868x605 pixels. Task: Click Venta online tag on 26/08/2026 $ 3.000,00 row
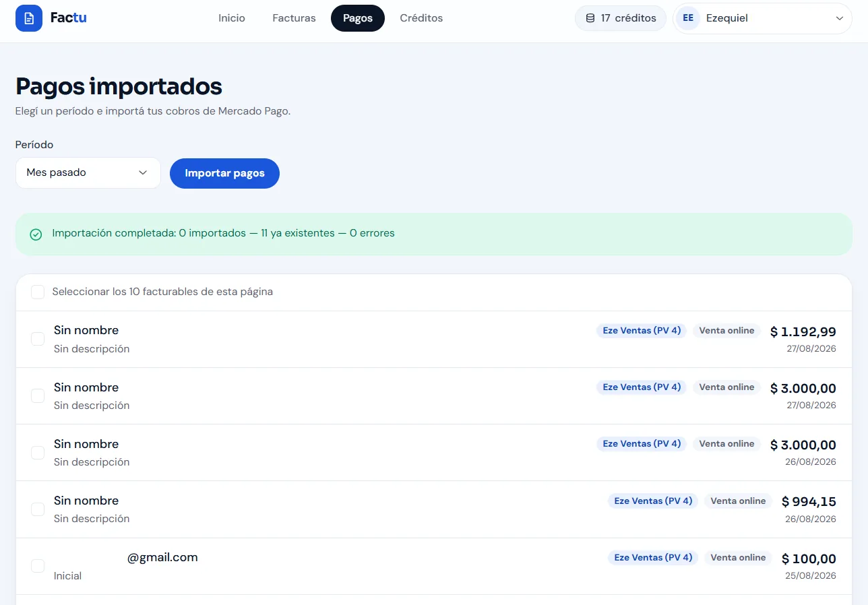point(726,444)
